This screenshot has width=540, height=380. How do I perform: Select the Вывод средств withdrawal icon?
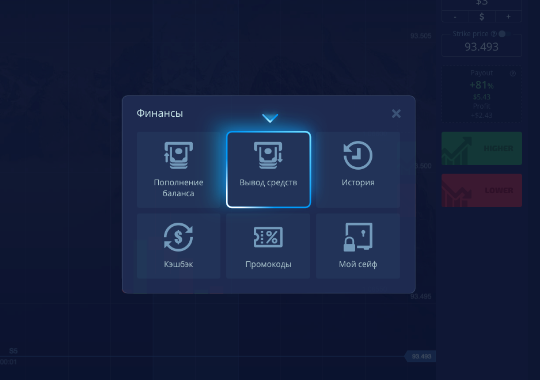268,155
